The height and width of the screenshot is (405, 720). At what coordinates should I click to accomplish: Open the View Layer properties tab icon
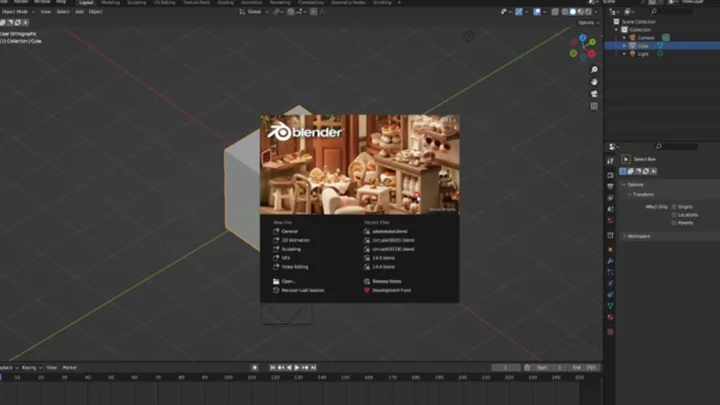click(x=610, y=198)
